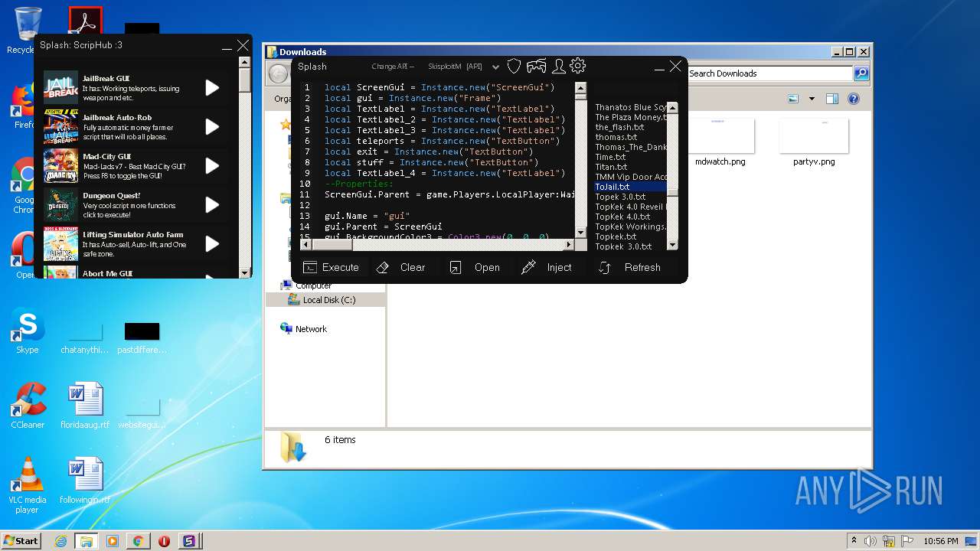Toggle the Explorer preview pane icon
This screenshot has width=980, height=551.
832,99
